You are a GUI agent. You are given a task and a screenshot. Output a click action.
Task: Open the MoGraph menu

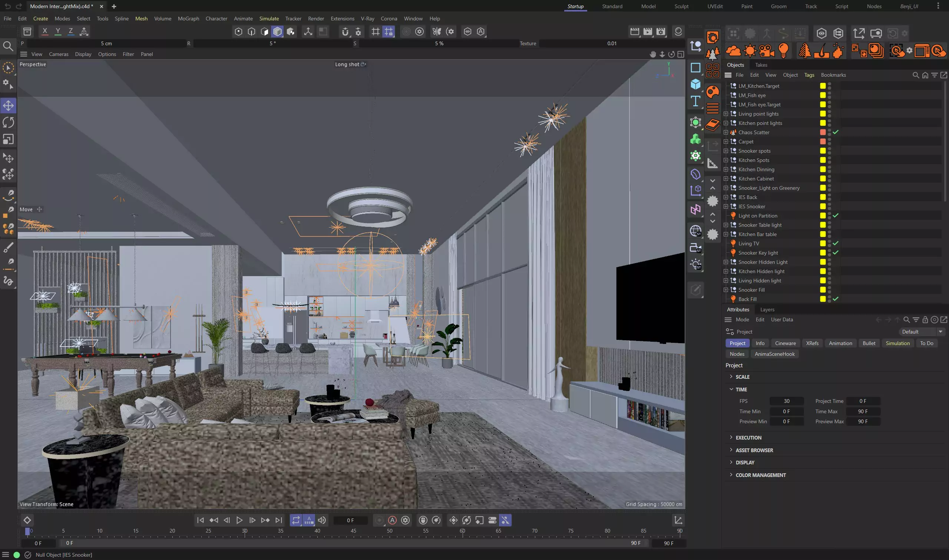(x=188, y=19)
